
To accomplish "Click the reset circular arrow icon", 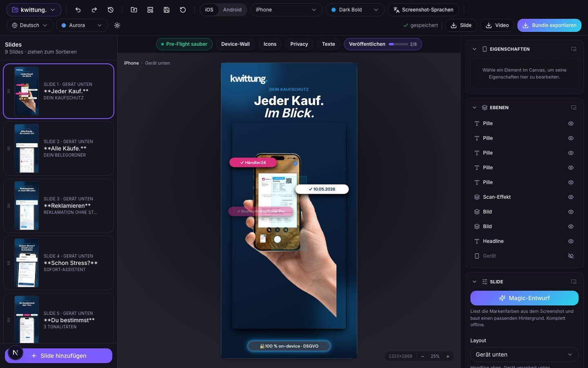I will click(183, 10).
